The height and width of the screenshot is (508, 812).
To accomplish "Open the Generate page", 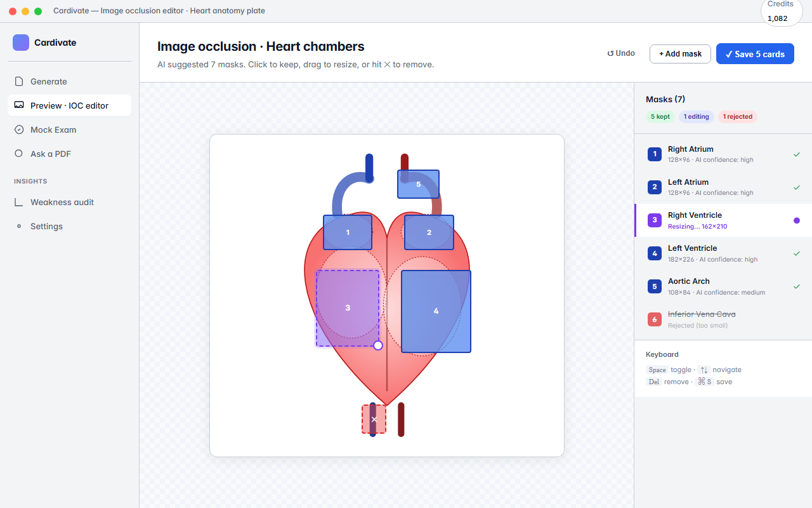I will [x=69, y=81].
